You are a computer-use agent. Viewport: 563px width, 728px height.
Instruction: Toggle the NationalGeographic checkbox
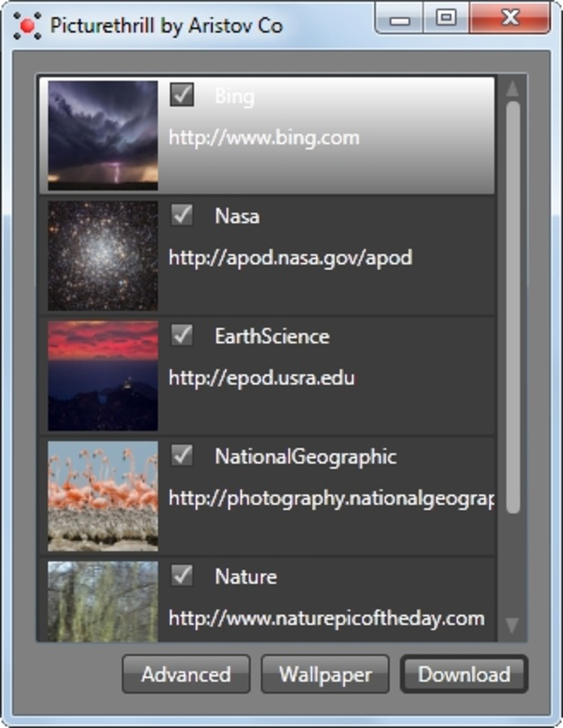[x=182, y=456]
